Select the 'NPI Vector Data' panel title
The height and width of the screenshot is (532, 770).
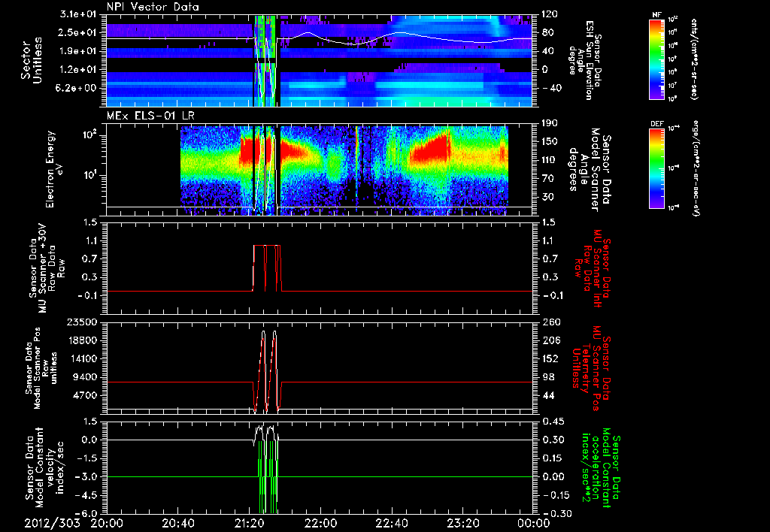pos(153,7)
